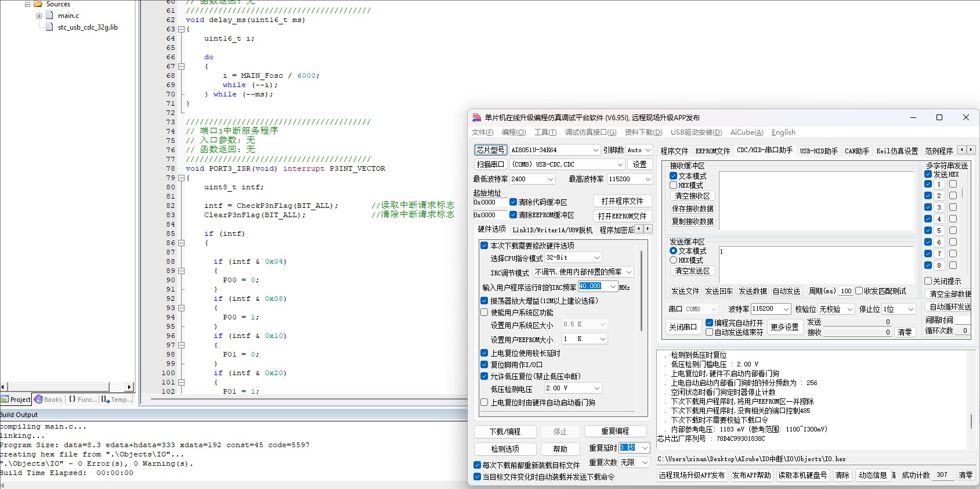980x489 pixels.
Task: Enable 使能用户系统区功能 checkbox
Action: pyautogui.click(x=484, y=312)
